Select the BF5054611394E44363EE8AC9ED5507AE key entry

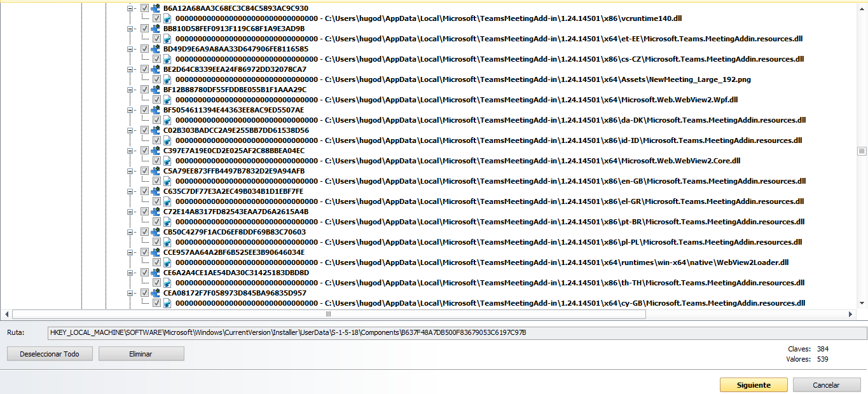click(233, 110)
